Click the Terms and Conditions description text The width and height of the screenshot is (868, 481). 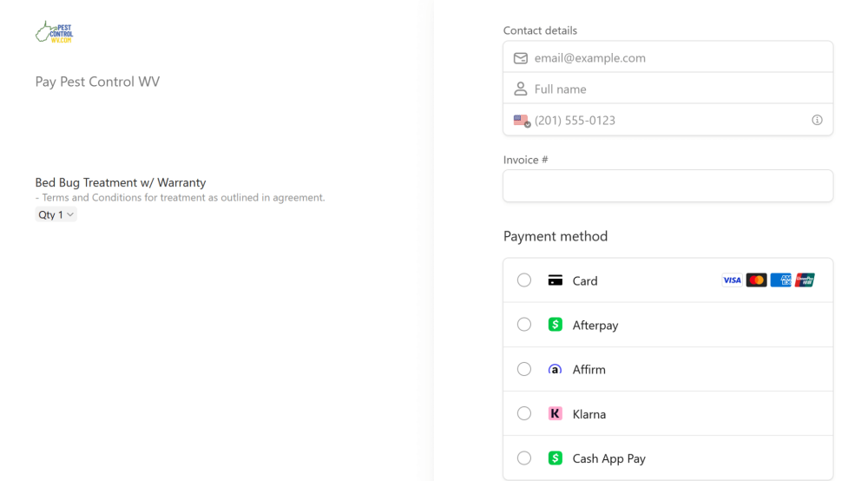pos(181,198)
